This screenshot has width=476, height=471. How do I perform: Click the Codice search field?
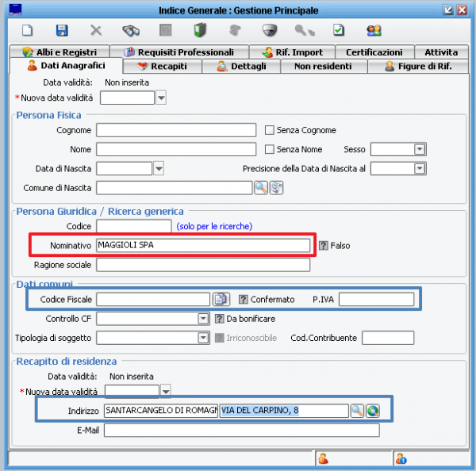[134, 226]
